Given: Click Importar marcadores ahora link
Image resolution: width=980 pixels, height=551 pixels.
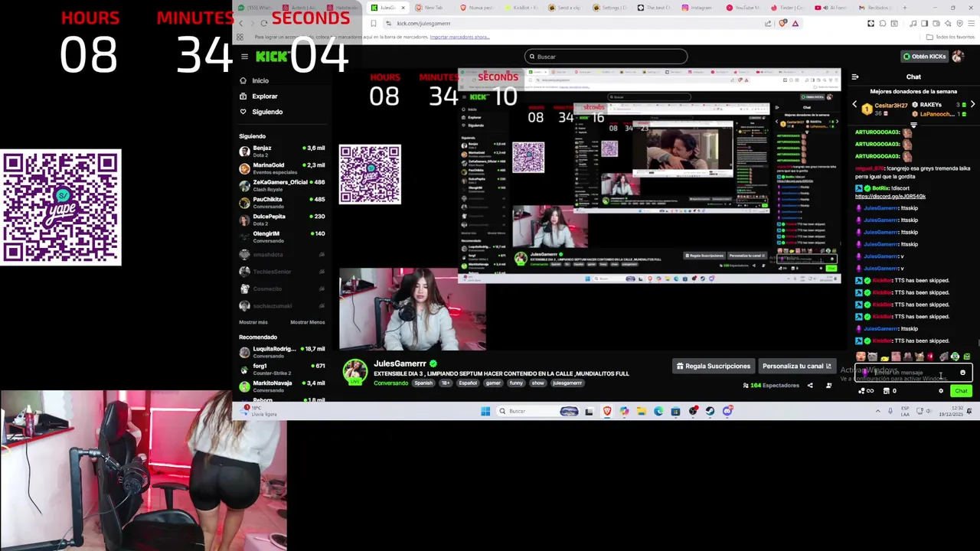Looking at the screenshot, I should 459,37.
